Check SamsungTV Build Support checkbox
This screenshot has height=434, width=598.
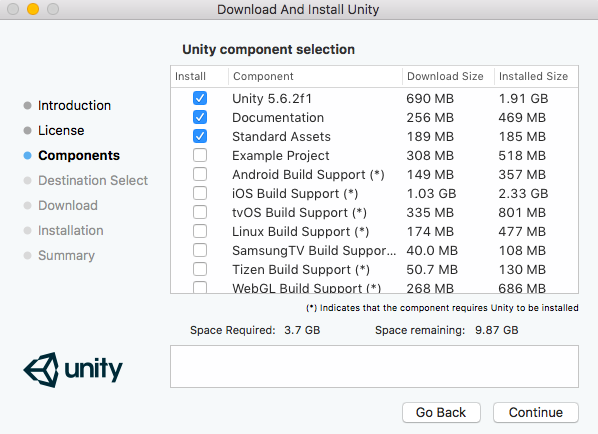[200, 250]
